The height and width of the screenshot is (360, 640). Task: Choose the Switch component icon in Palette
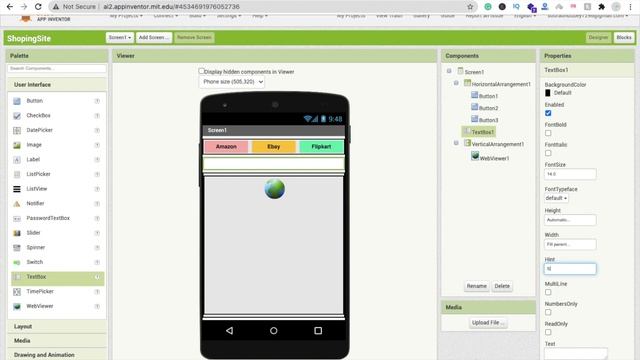tap(17, 262)
